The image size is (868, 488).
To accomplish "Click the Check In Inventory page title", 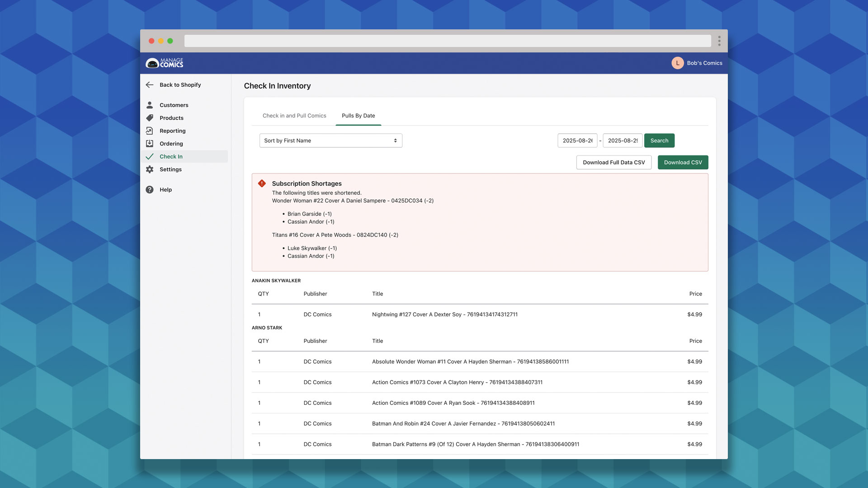I will [277, 86].
